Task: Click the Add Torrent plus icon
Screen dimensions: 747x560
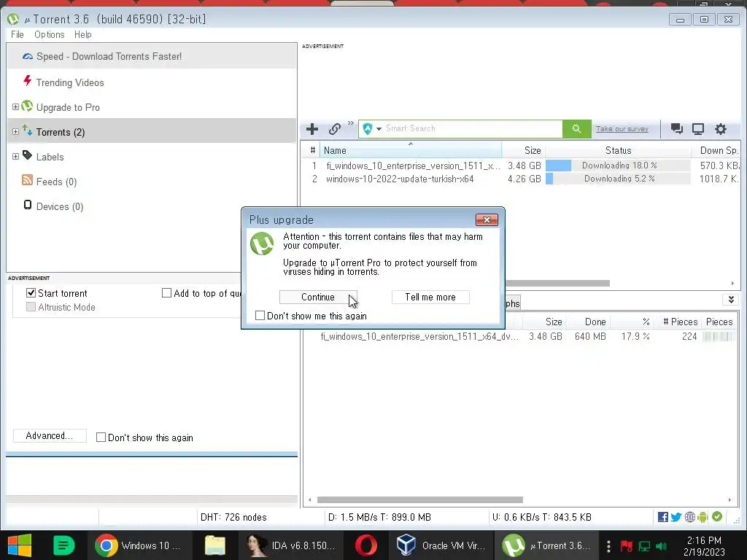Action: (x=312, y=129)
